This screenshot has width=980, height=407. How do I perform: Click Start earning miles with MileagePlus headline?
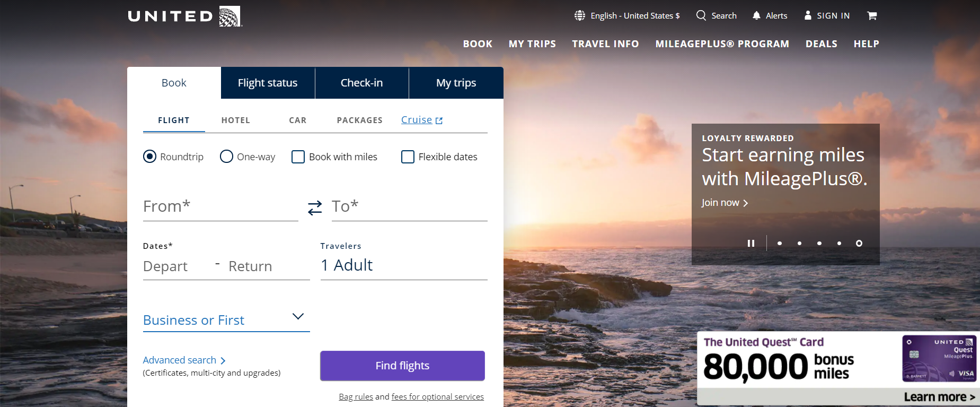pos(784,167)
